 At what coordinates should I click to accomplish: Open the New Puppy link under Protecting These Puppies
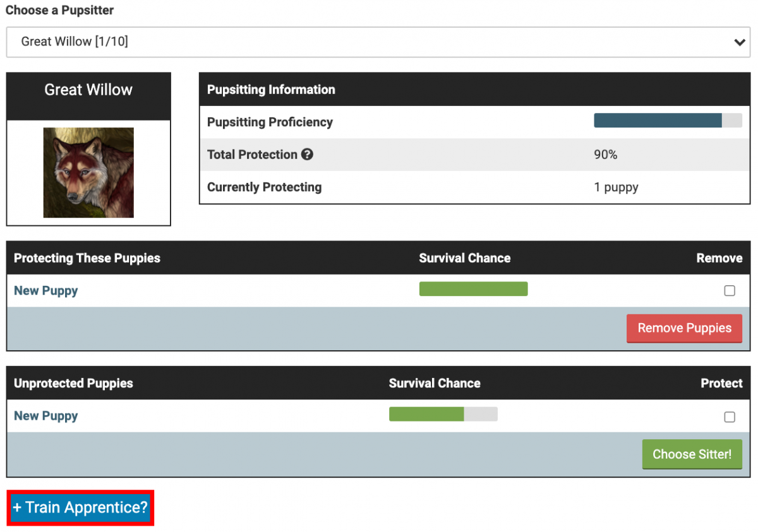46,291
